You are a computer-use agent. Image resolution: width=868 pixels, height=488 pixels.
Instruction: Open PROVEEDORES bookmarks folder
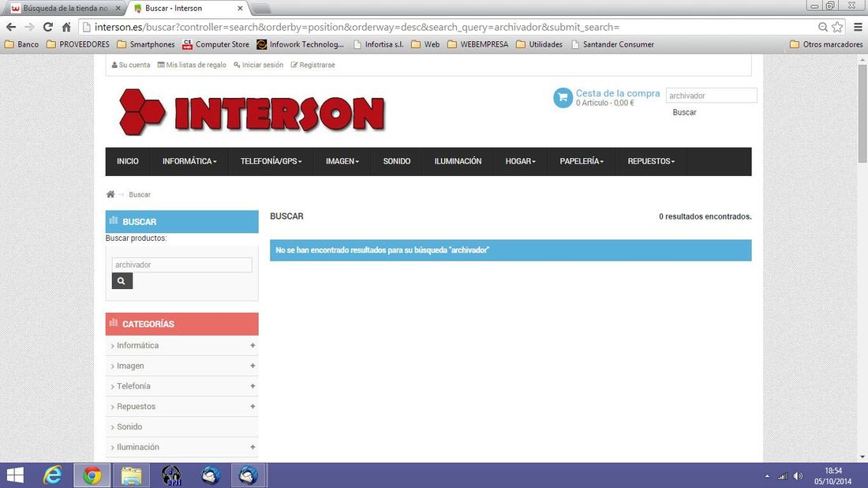[78, 44]
